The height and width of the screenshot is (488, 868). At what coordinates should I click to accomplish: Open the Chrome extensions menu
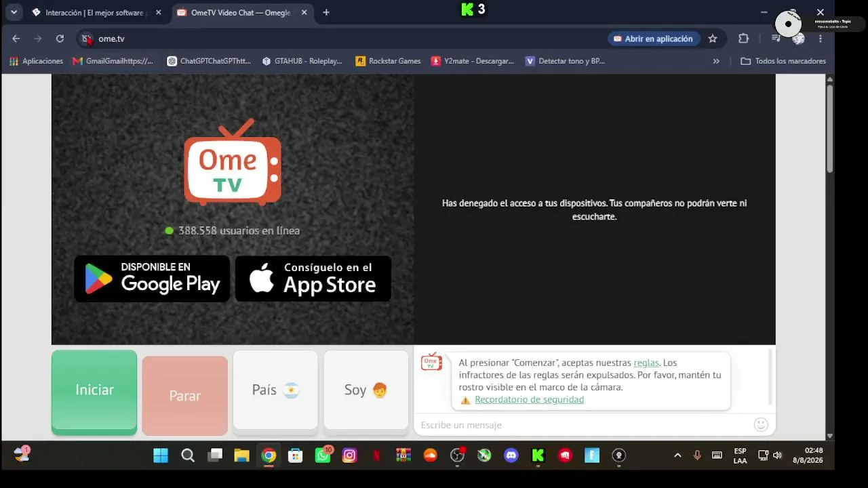point(743,39)
